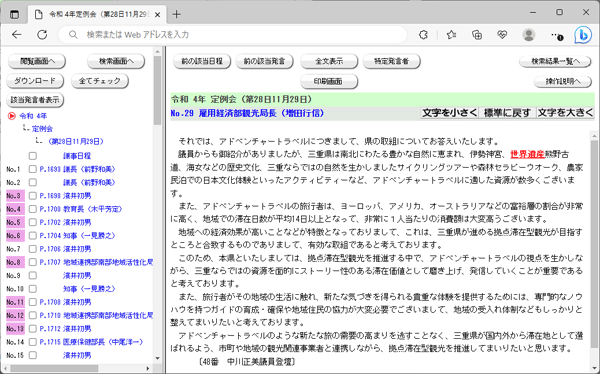
Task: Click the left panel vertical scrollbar thumb
Action: [x=158, y=90]
